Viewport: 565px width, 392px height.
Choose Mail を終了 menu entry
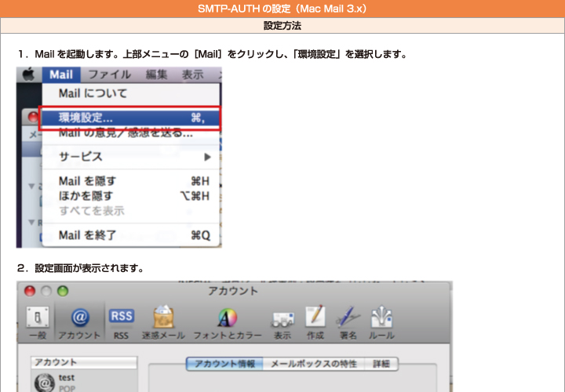131,235
